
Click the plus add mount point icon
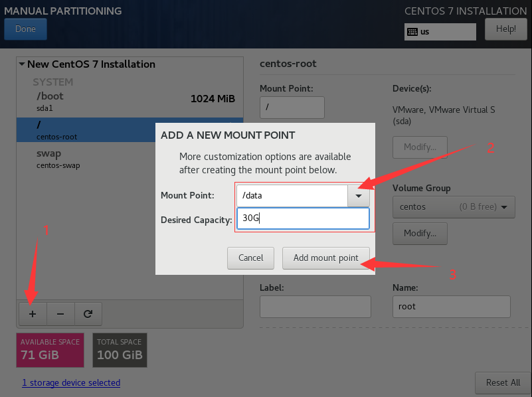point(33,314)
